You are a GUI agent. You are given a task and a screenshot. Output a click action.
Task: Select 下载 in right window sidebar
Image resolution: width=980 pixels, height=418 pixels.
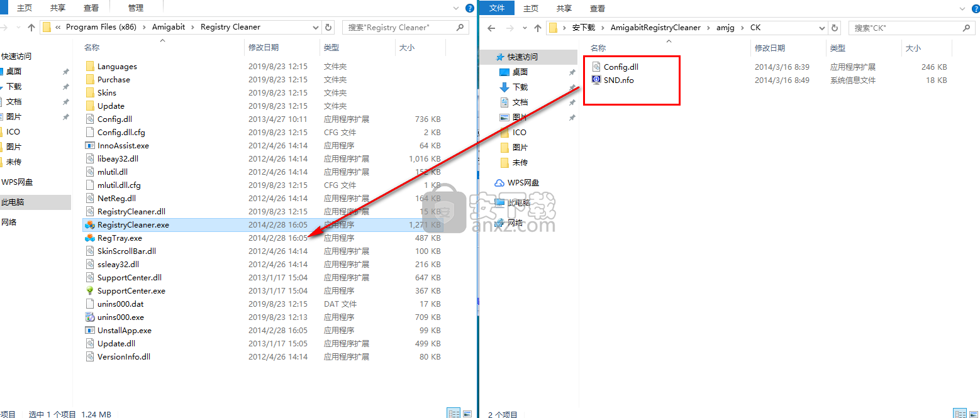[x=520, y=87]
